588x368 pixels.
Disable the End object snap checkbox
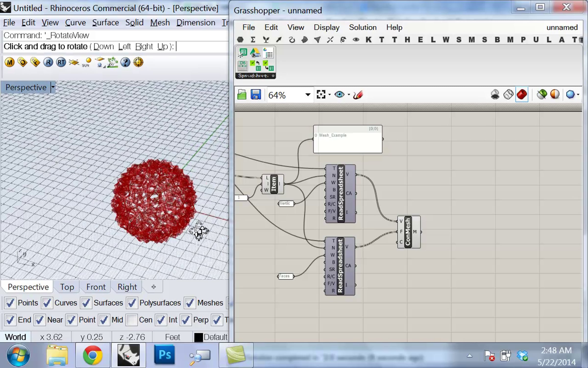click(x=10, y=320)
